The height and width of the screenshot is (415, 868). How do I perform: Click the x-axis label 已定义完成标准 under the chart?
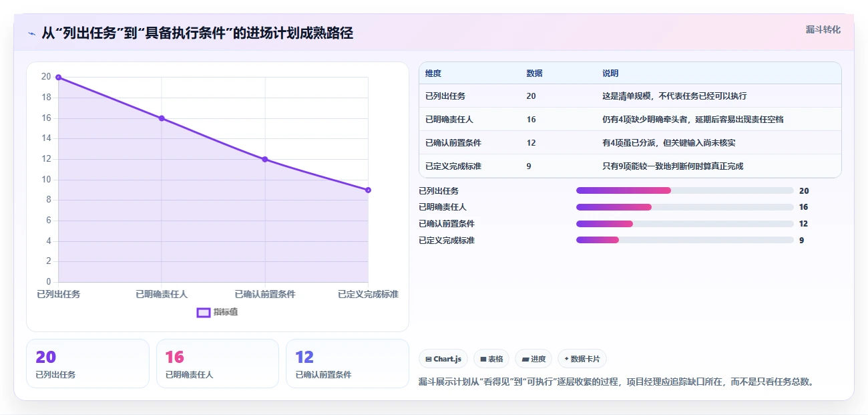[368, 294]
